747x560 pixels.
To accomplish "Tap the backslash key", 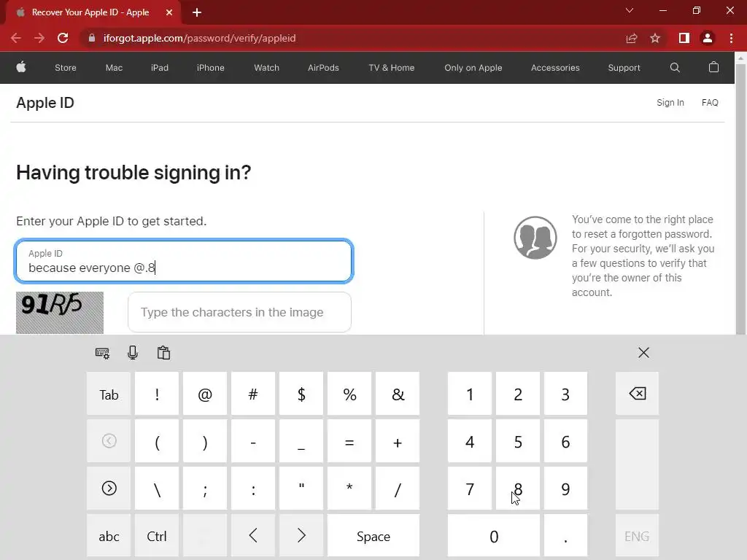I will tap(157, 488).
